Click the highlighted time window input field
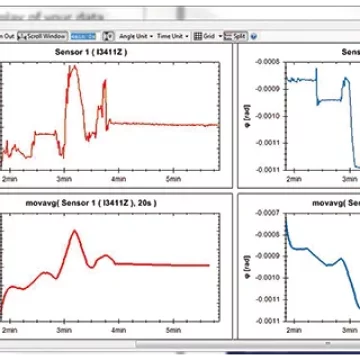This screenshot has width=360, height=360. pyautogui.click(x=83, y=36)
